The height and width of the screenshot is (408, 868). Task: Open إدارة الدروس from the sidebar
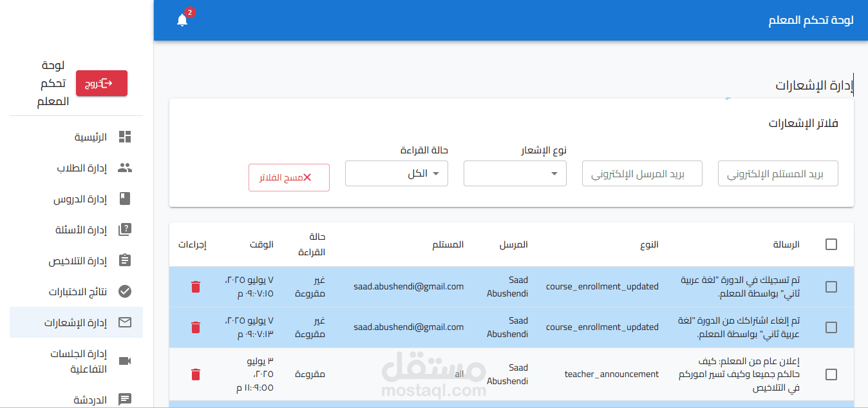click(76, 199)
